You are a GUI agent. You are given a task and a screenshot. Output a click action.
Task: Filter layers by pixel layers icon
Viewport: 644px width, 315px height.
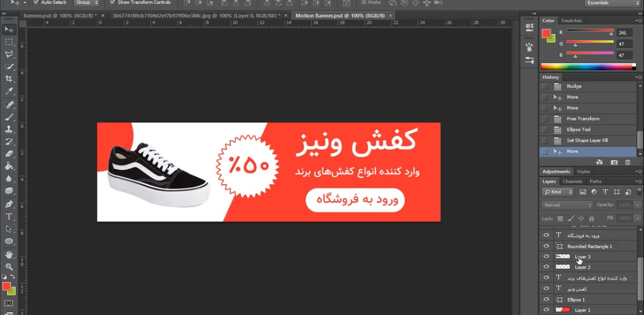[x=583, y=192]
